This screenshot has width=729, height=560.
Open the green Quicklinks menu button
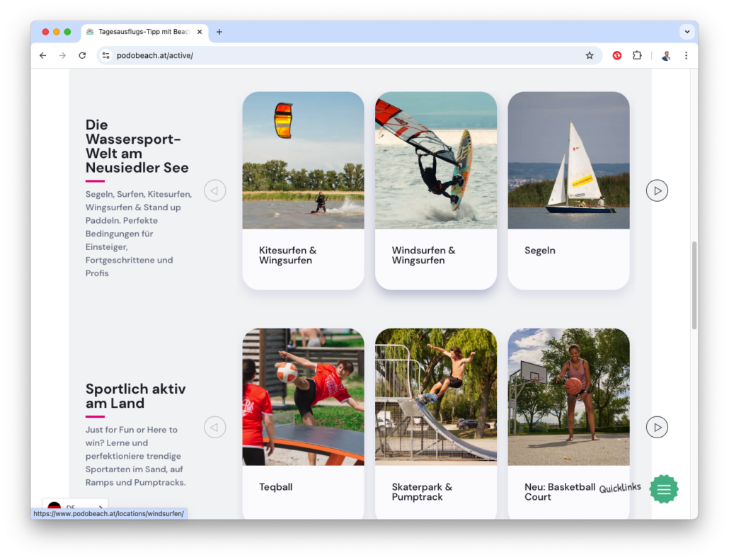pos(663,488)
